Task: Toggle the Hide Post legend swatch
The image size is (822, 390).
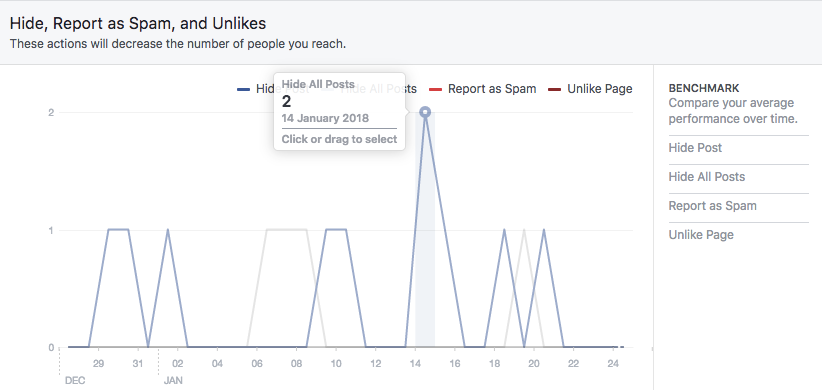Action: [243, 89]
